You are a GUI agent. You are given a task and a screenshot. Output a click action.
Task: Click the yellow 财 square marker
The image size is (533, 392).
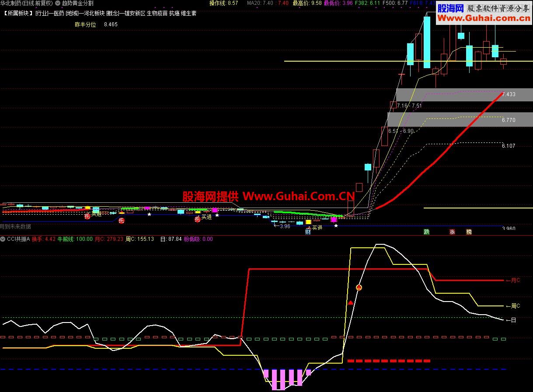(x=308, y=222)
